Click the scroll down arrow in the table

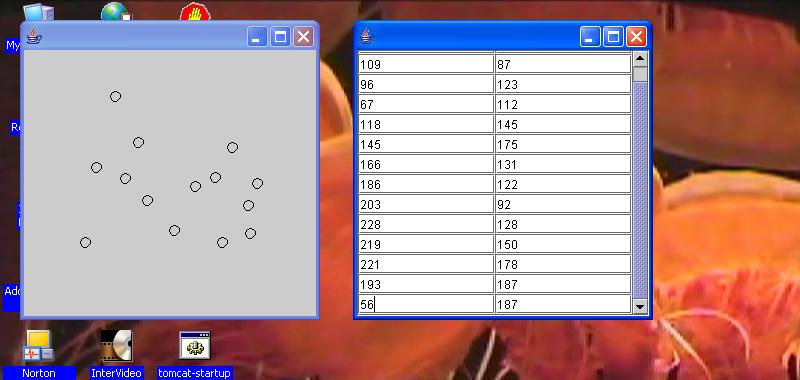[640, 306]
